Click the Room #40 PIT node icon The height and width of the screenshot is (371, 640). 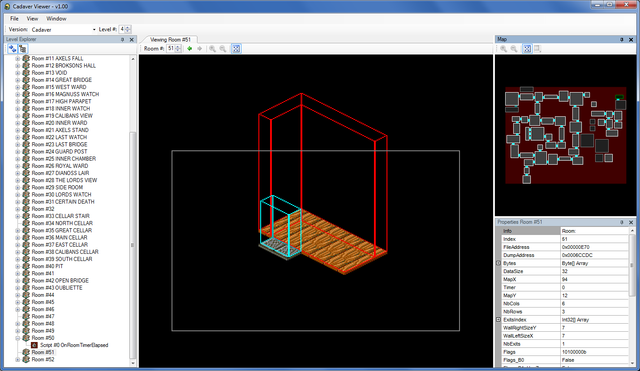(26, 266)
